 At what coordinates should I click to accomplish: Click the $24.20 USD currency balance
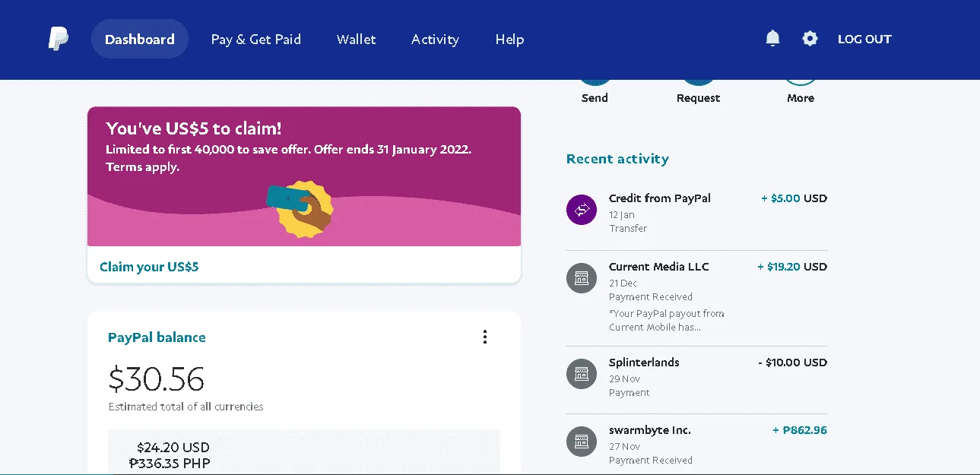173,447
